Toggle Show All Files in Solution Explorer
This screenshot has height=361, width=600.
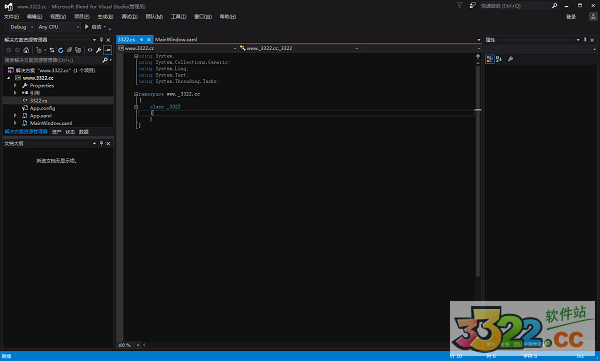78,50
